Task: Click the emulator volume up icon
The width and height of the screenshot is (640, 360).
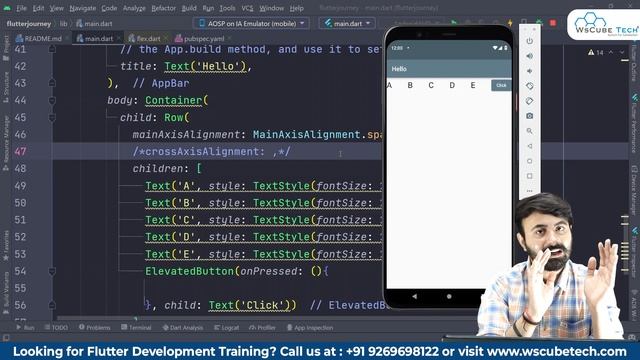Action: (529, 56)
